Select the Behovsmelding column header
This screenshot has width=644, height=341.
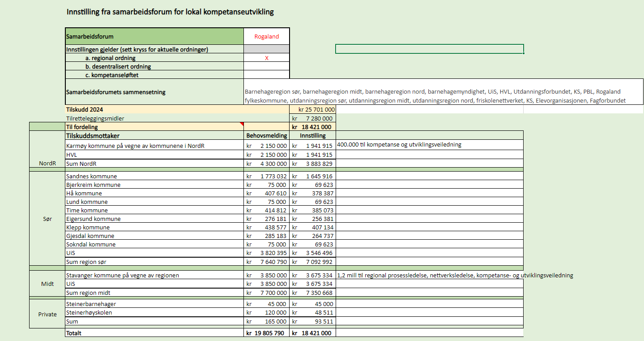[x=267, y=135]
